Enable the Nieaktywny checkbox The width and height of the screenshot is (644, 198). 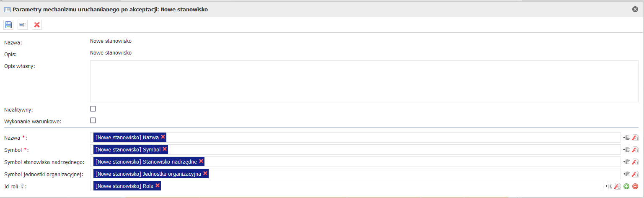point(93,109)
